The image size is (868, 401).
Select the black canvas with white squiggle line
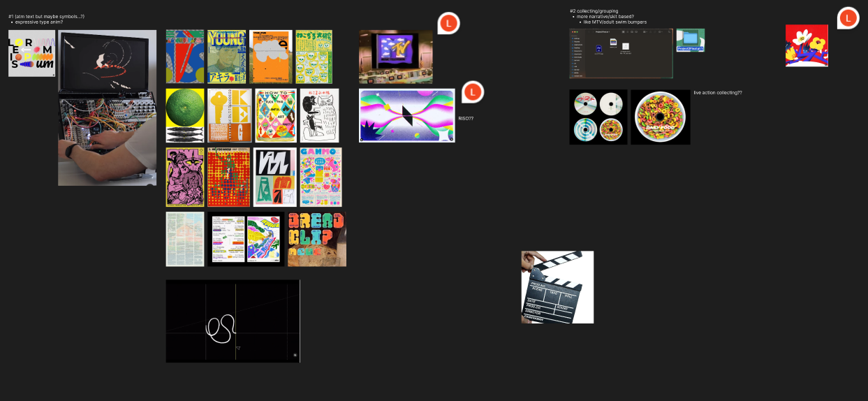[x=233, y=321]
